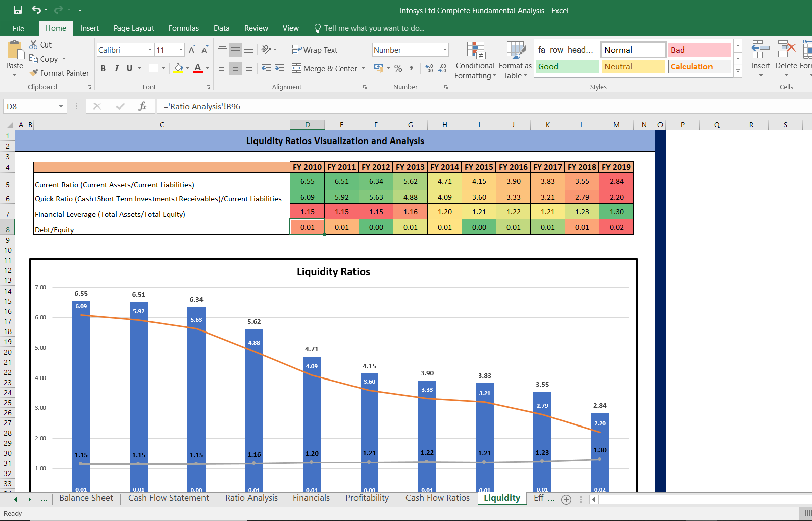Click the Paste clipboard icon
This screenshot has height=521, width=812.
pos(15,50)
